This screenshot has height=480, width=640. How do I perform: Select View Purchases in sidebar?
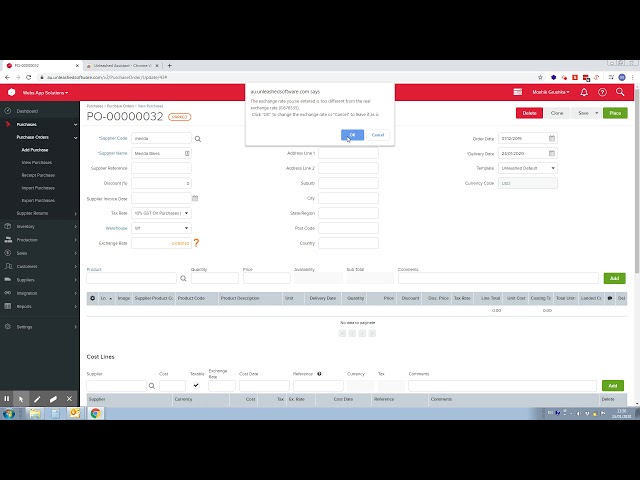(x=37, y=162)
